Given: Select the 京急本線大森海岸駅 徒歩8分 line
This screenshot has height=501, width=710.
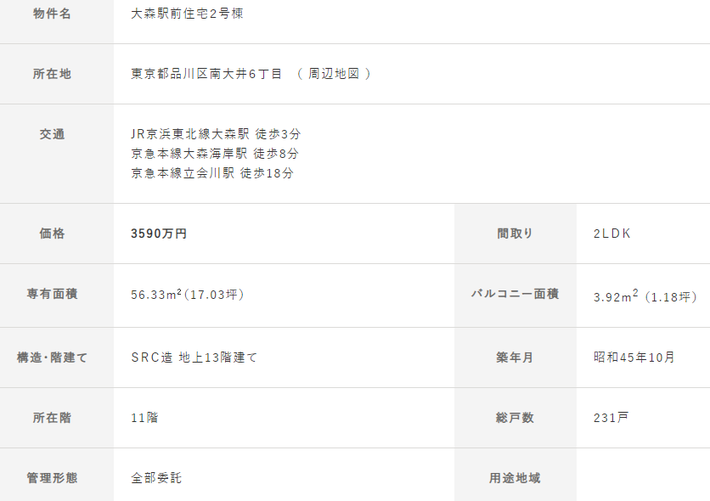Looking at the screenshot, I should tap(215, 154).
